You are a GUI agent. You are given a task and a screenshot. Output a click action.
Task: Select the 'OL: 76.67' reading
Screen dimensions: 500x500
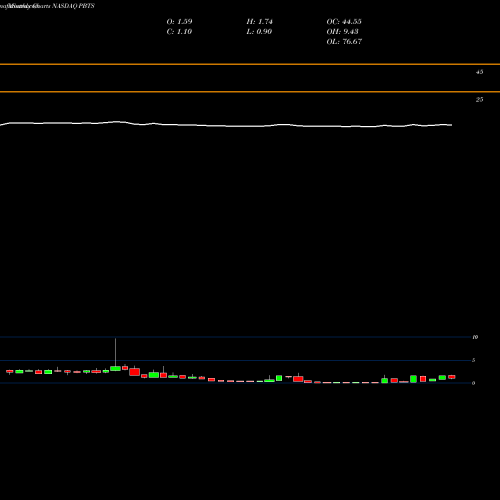[x=344, y=41]
